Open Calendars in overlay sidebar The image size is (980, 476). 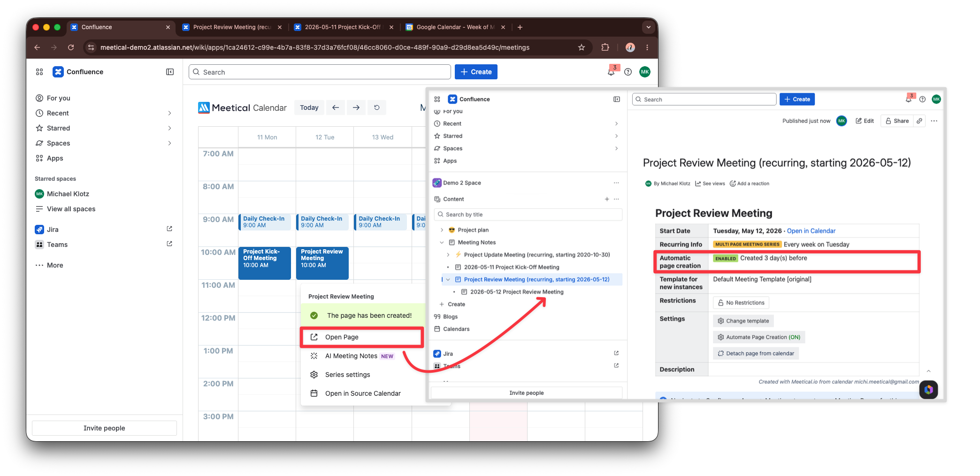pyautogui.click(x=456, y=329)
